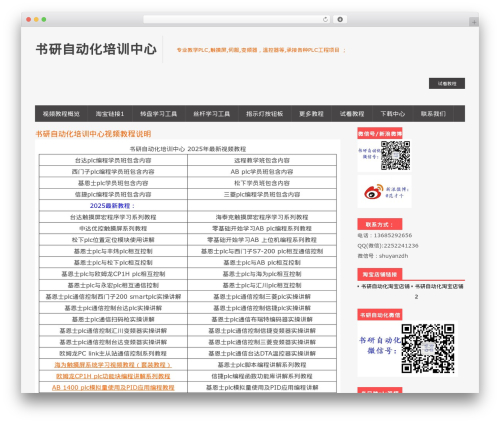Viewport: 500px width, 423px height.
Task: Click the large 书研自动化微信 QR code image
Action: point(407,348)
